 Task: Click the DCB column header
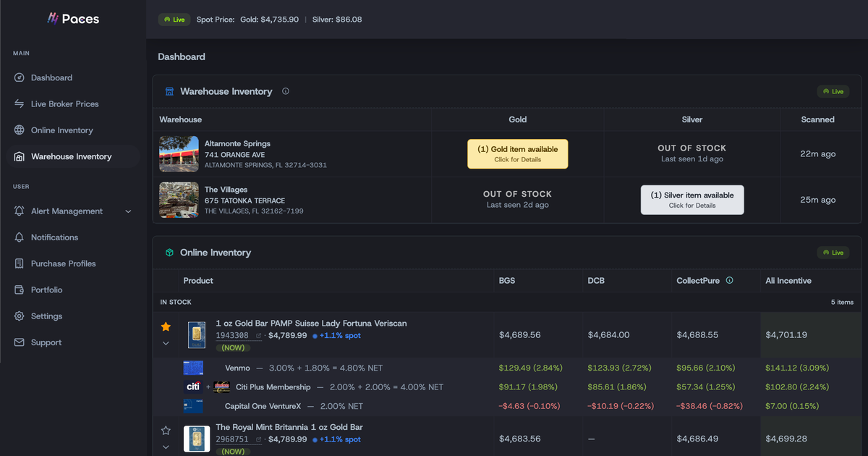click(x=596, y=280)
